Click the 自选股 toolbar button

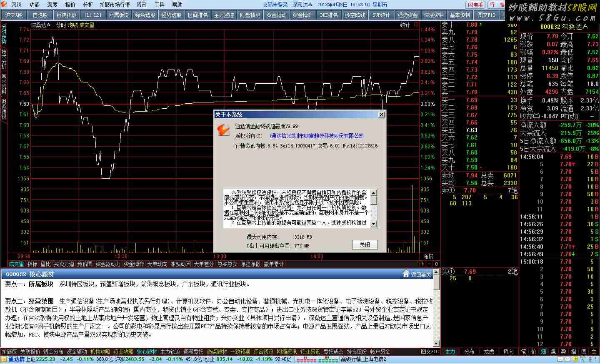(x=40, y=15)
